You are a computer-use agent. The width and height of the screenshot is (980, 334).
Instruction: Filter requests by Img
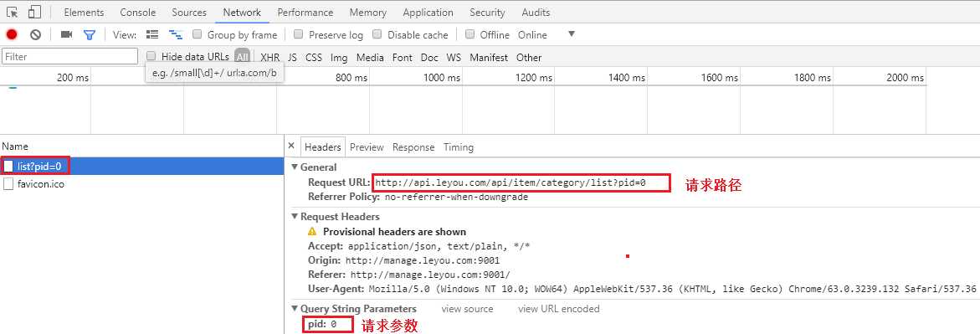(x=339, y=57)
